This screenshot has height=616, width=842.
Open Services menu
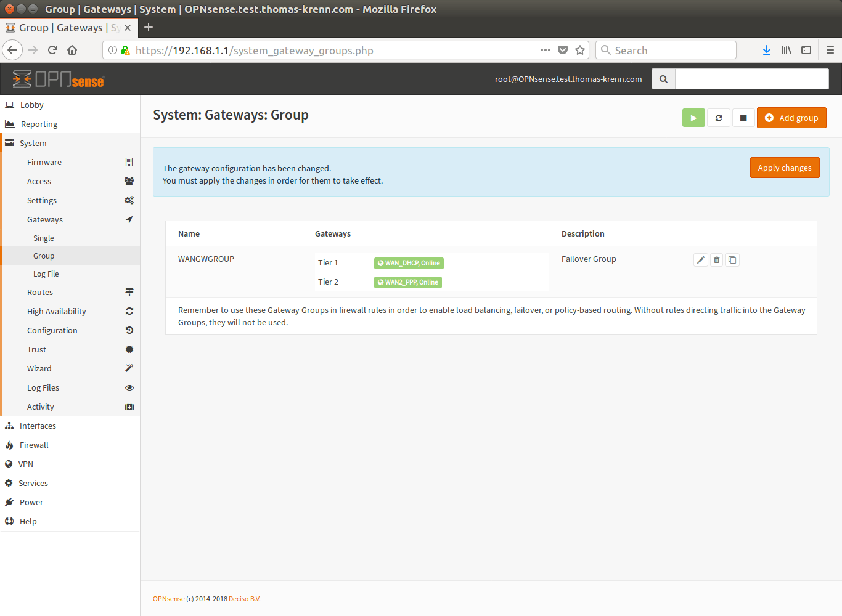coord(70,483)
